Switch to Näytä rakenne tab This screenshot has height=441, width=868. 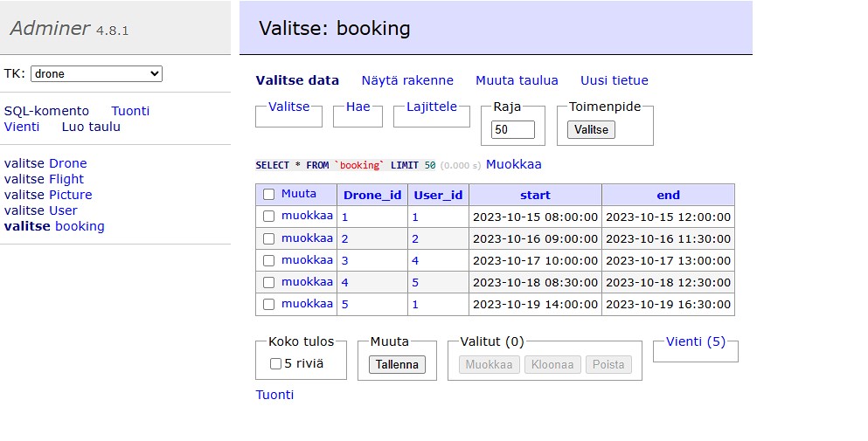(x=407, y=80)
